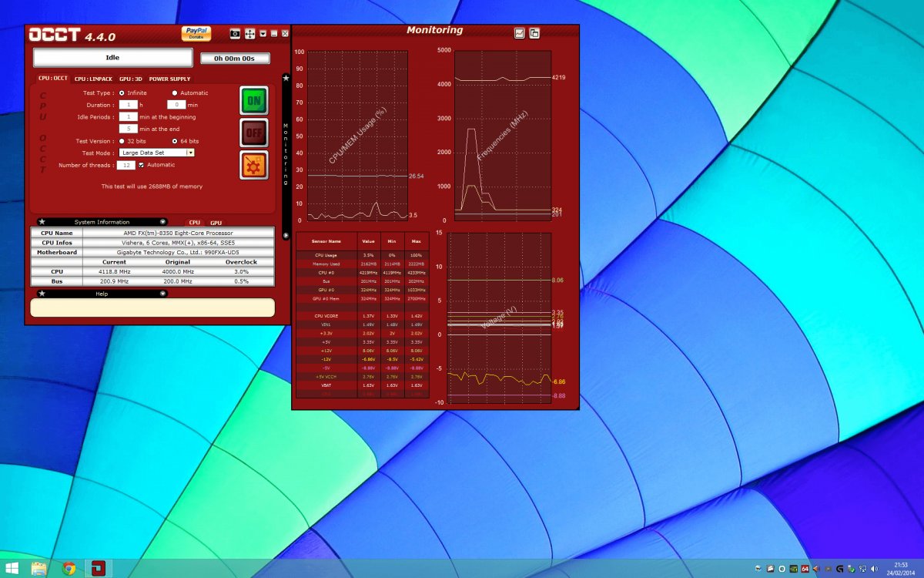Collapse the System Information section
The image size is (924, 578).
[x=162, y=222]
